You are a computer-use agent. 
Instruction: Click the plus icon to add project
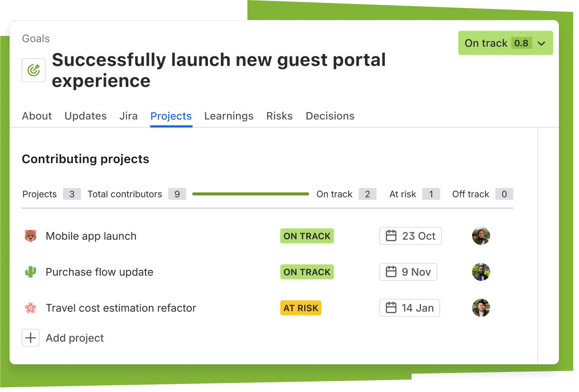click(x=31, y=338)
